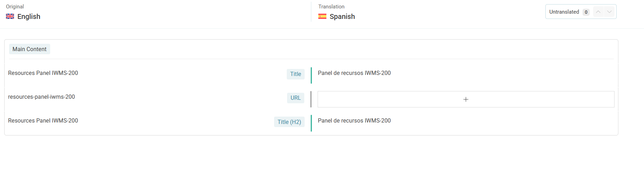
Task: Click the Title (H2) field tag
Action: pos(289,122)
